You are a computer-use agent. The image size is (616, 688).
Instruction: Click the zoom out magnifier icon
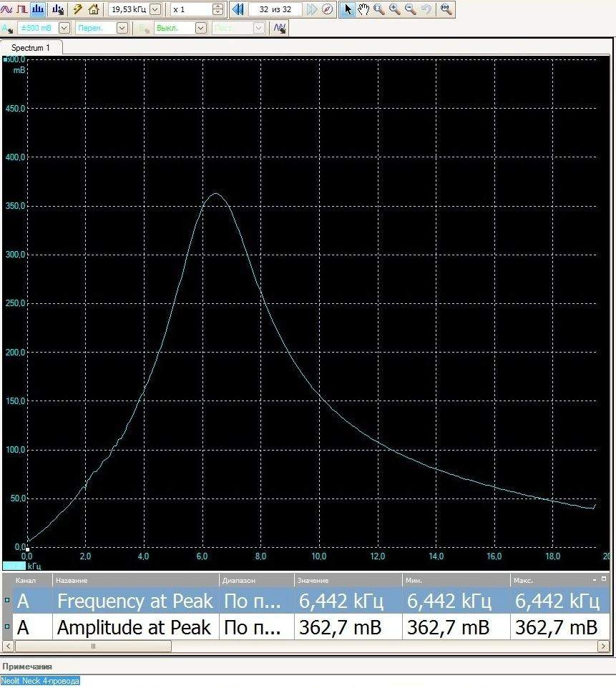411,9
